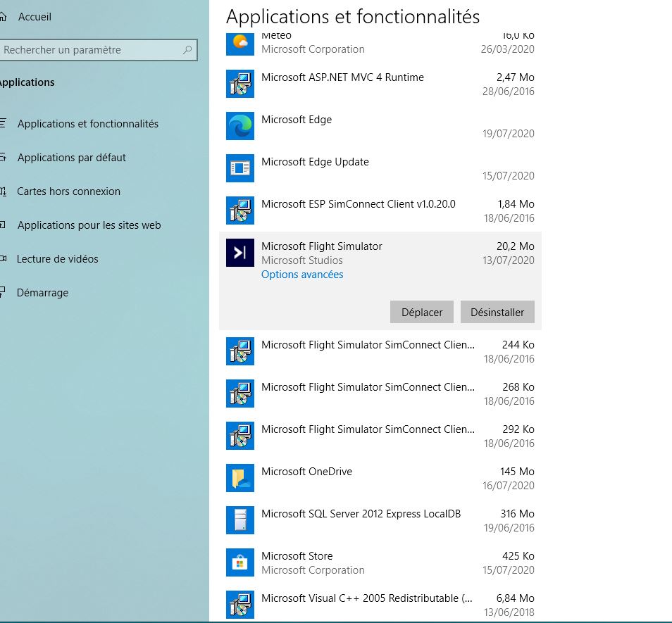This screenshot has height=623, width=672.
Task: Click the 2,47 Mo size value
Action: pyautogui.click(x=515, y=77)
